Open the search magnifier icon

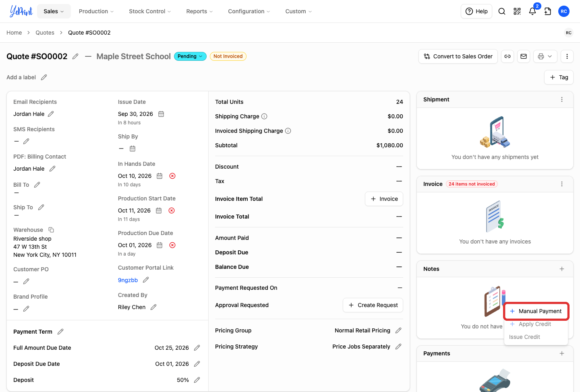[x=502, y=11]
